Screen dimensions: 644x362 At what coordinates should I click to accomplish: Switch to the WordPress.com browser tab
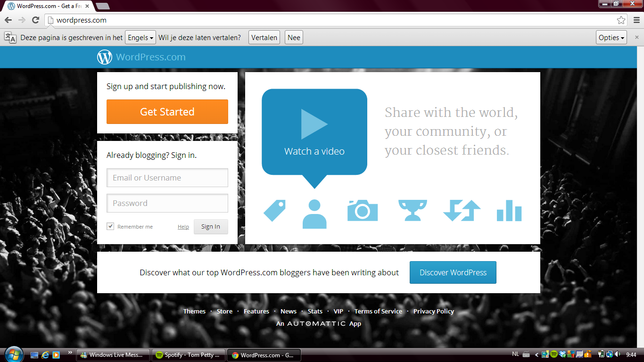click(x=47, y=6)
